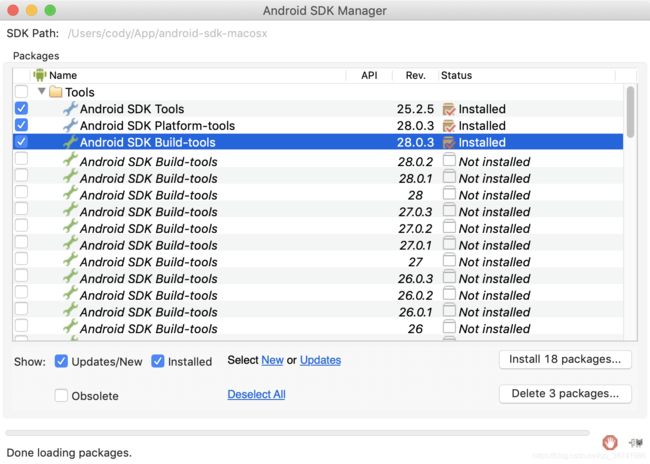This screenshot has height=464, width=650.
Task: Click the Deselect All link
Action: [x=256, y=394]
